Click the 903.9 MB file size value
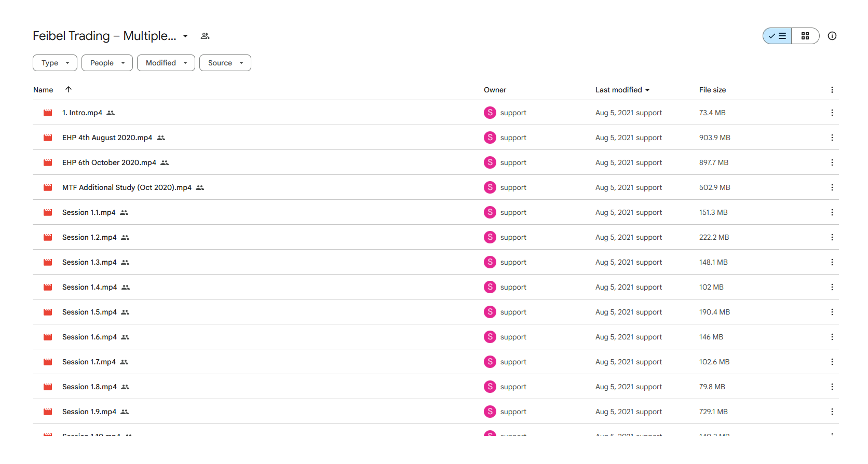868x464 pixels. pos(714,138)
